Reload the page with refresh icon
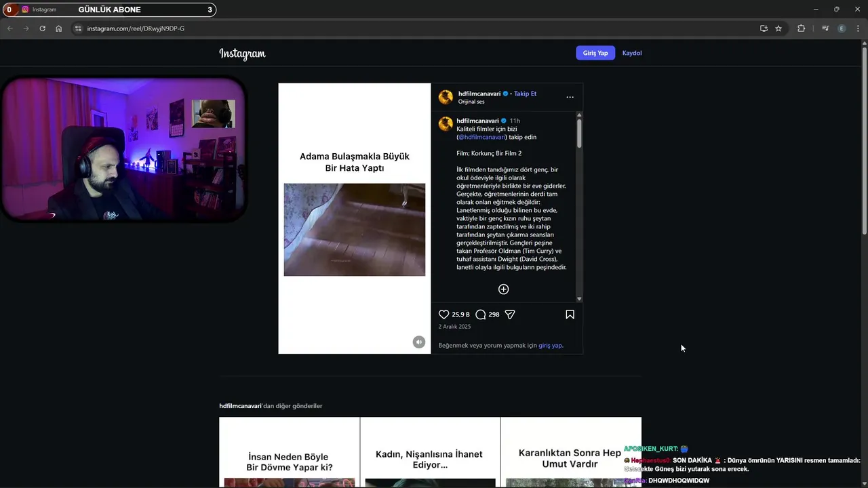 (x=42, y=28)
